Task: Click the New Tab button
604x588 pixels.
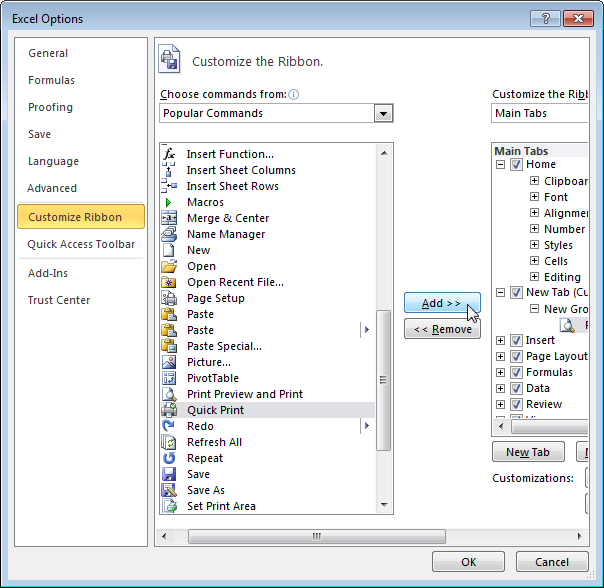Action: click(x=528, y=452)
